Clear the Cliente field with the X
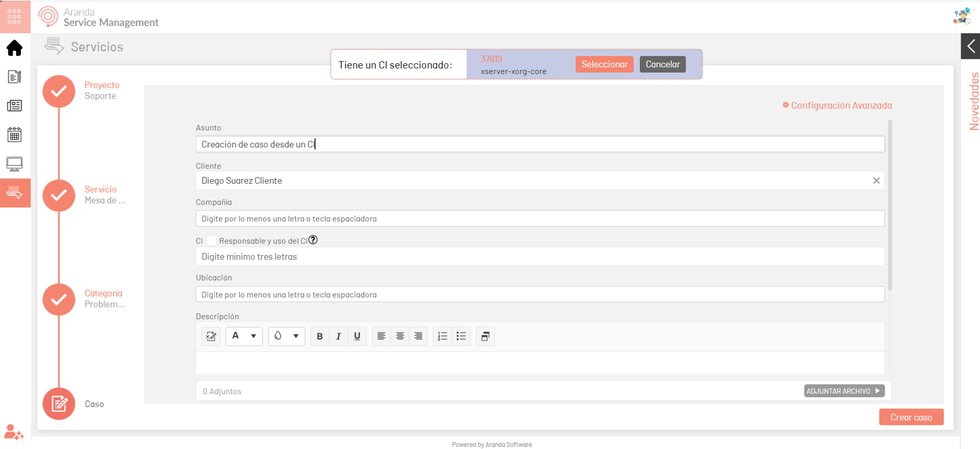 click(876, 180)
